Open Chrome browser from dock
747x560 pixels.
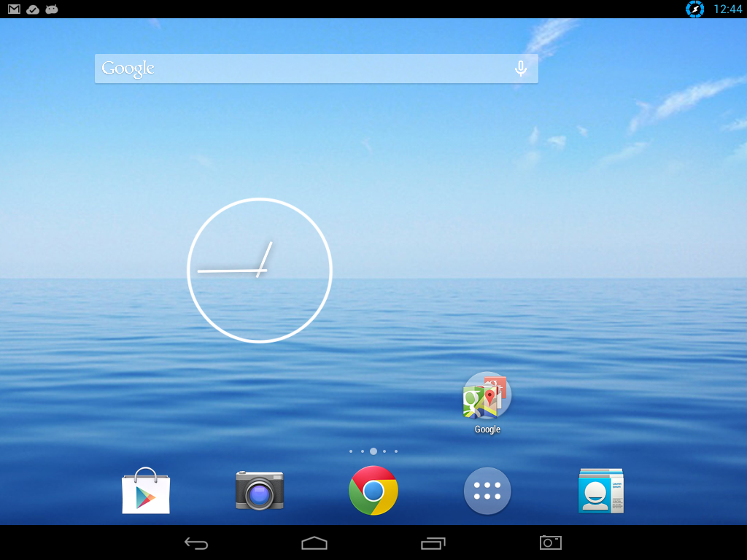coord(373,491)
